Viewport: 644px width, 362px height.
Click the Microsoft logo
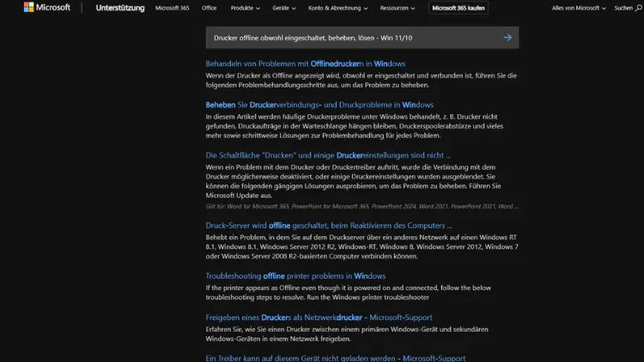47,8
